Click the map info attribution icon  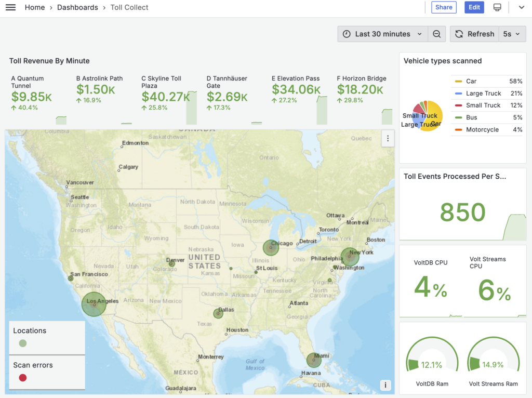[x=385, y=385]
